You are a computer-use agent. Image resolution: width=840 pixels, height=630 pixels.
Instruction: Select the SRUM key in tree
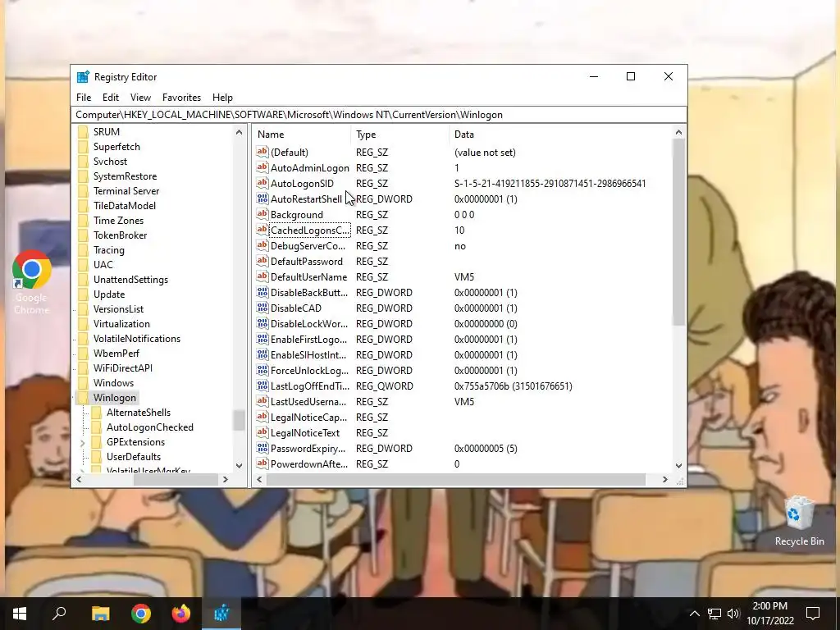(106, 132)
